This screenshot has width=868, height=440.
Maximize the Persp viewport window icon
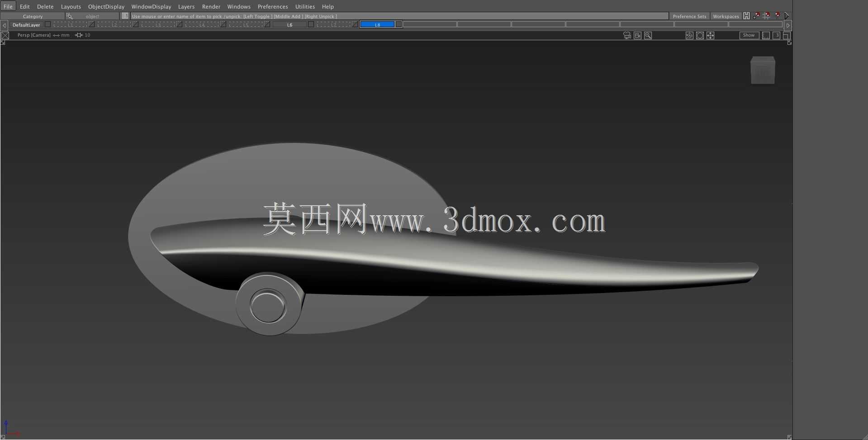click(787, 35)
